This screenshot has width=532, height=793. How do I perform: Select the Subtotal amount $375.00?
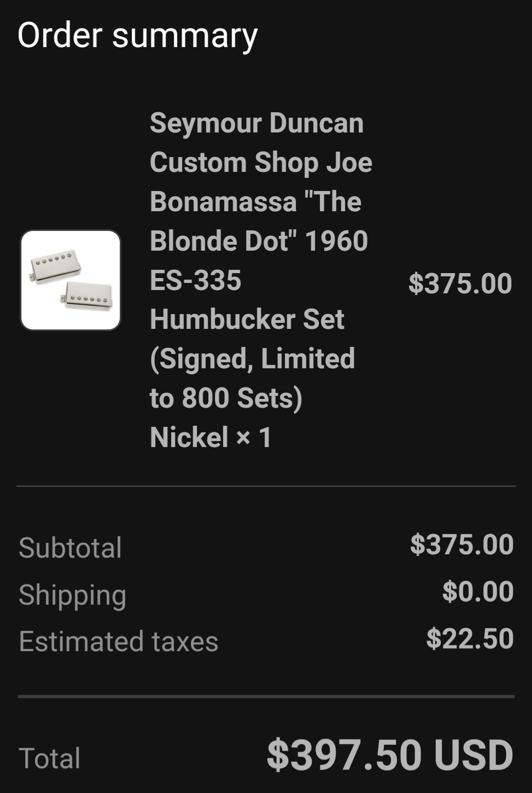click(462, 545)
